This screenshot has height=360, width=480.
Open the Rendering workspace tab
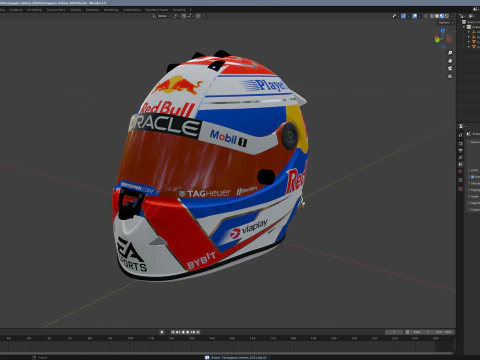point(111,10)
